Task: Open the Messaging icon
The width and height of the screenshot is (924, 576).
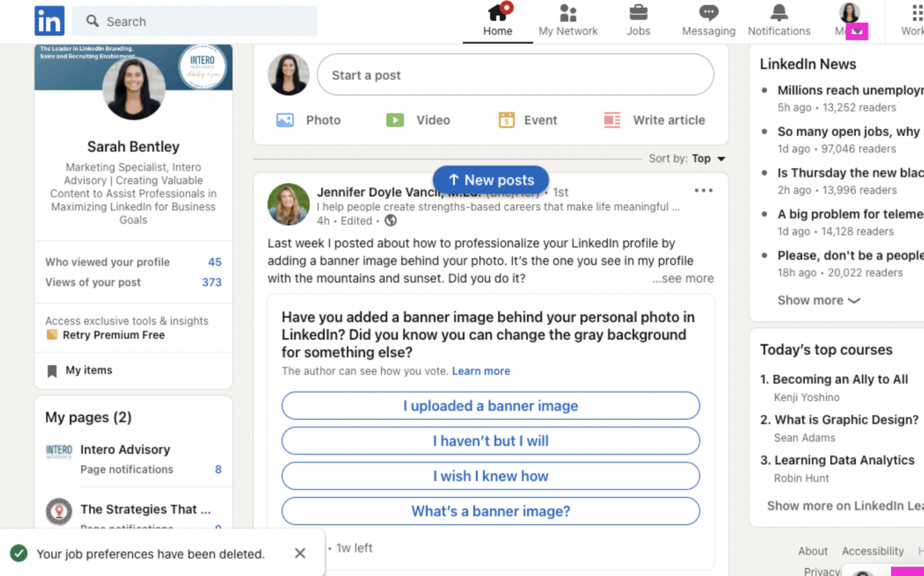Action: click(x=708, y=13)
